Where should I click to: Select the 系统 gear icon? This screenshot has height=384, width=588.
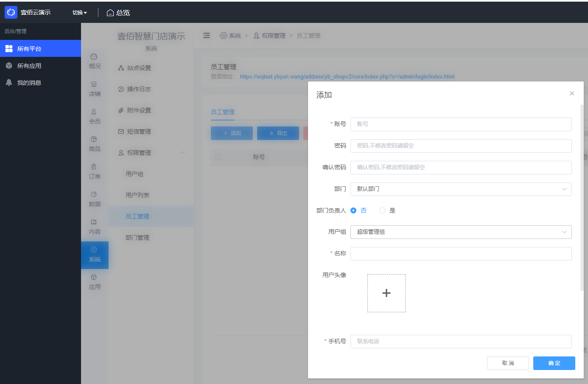94,250
